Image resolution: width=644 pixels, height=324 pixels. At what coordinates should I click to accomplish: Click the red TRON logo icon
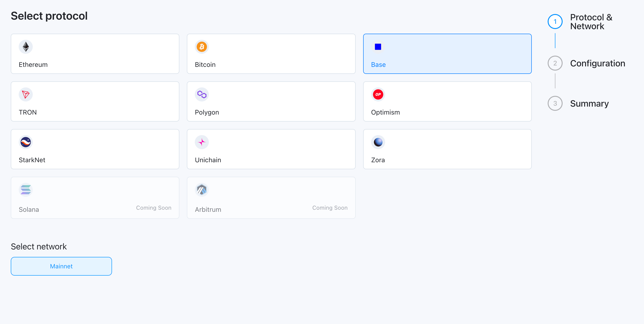click(26, 94)
